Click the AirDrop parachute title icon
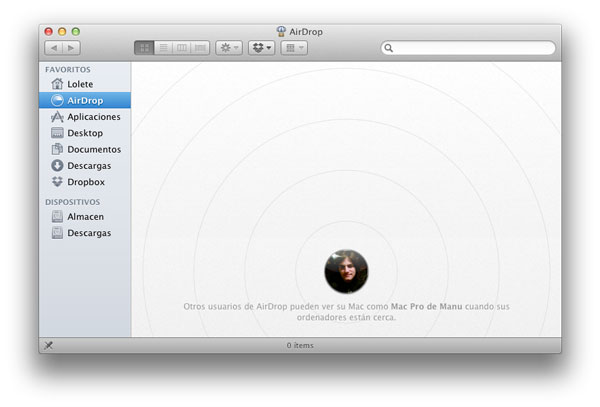This screenshot has width=600, height=407. (x=281, y=31)
